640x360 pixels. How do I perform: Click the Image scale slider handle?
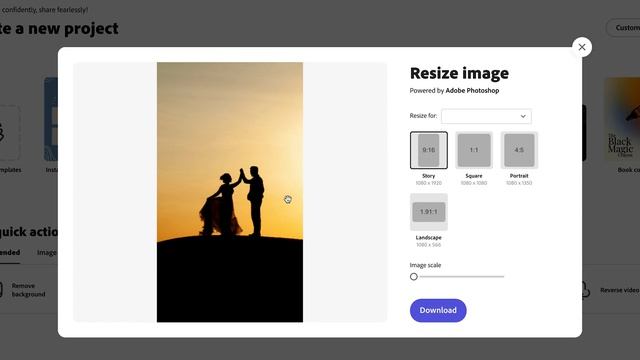414,277
